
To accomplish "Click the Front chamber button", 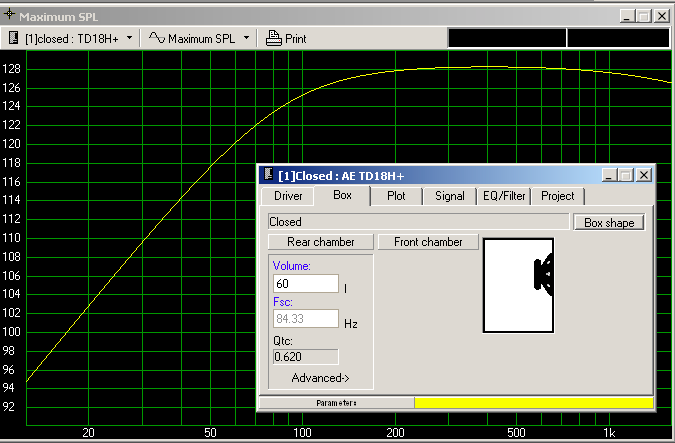I will tap(428, 242).
